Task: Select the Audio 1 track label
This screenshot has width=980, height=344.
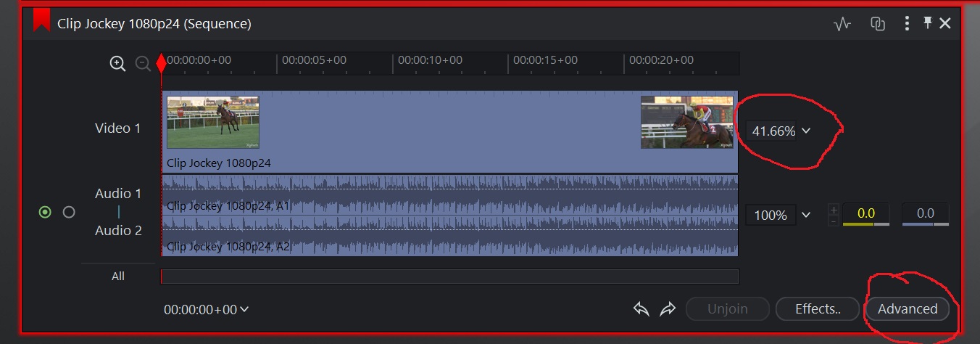Action: [x=118, y=193]
